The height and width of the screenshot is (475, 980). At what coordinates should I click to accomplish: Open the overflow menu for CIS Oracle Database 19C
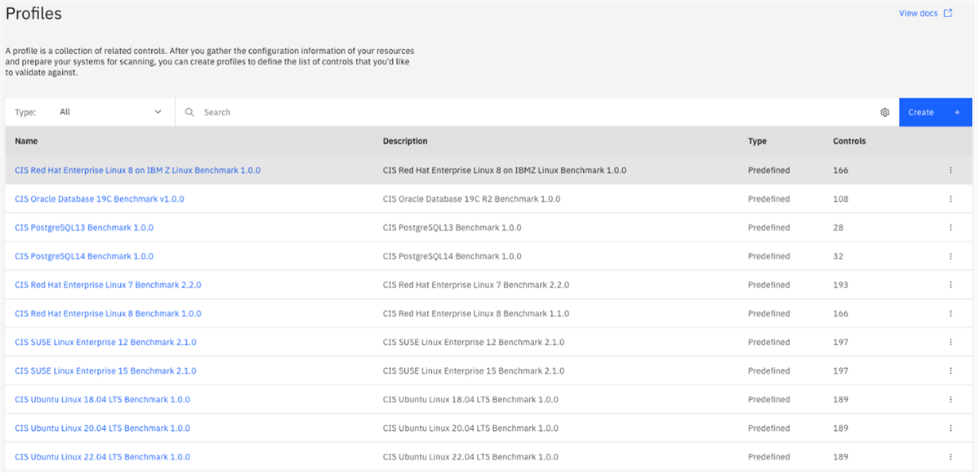(951, 198)
